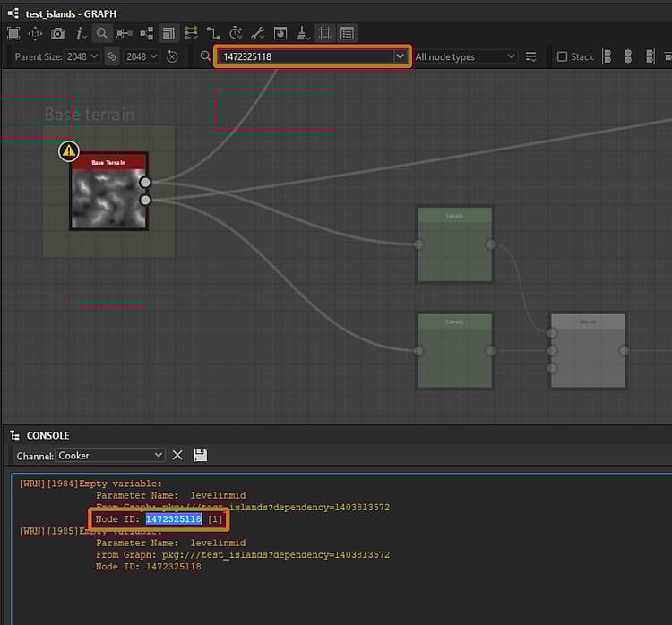Expand the node search history dropdown arrow
Viewport: 672px width, 625px height.
pos(400,56)
